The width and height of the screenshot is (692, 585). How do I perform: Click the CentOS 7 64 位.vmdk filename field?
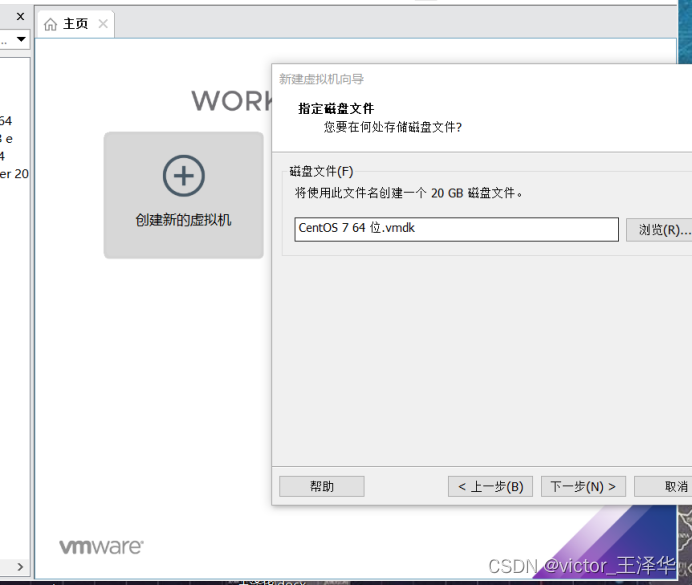456,229
